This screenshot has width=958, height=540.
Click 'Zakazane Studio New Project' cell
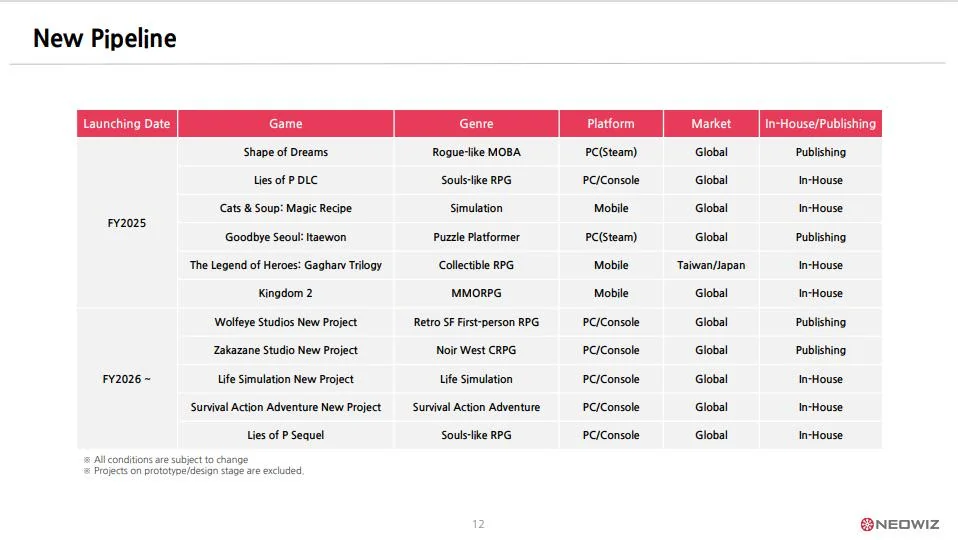pyautogui.click(x=285, y=350)
